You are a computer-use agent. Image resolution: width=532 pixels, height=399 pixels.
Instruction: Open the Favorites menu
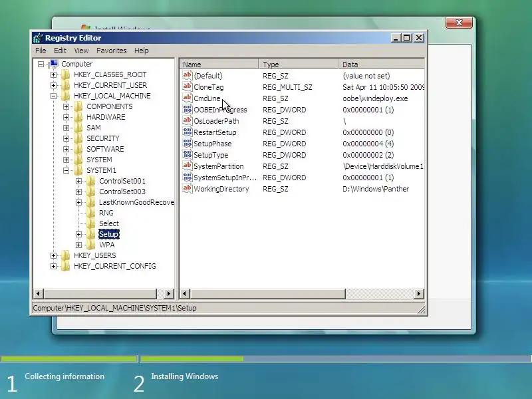[111, 51]
